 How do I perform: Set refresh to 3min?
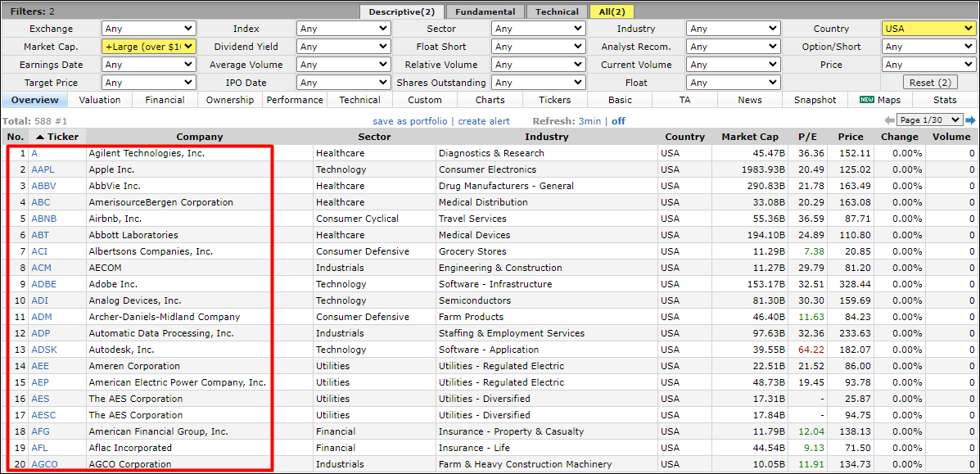(589, 121)
